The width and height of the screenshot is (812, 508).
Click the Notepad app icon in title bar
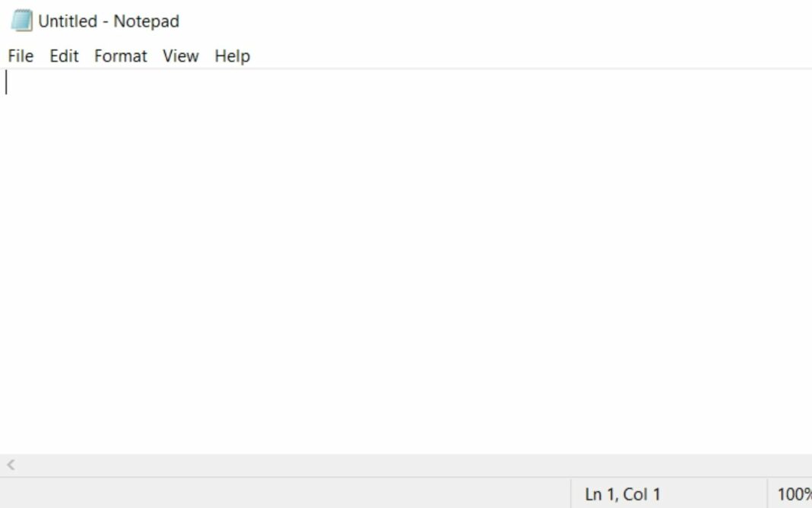[x=22, y=21]
